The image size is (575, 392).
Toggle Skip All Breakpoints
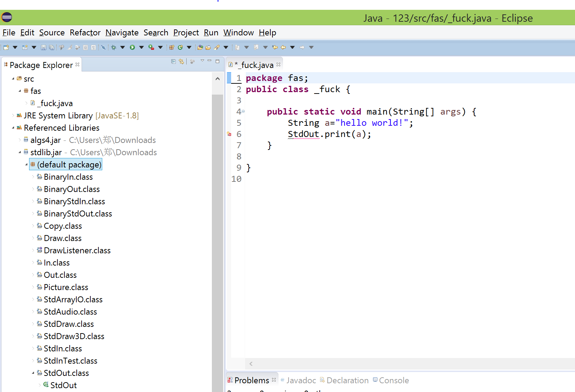coord(103,47)
